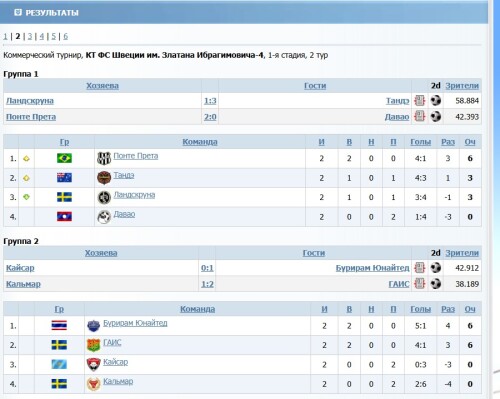Screen dimensions: 500x399
Task: Click the ГАИС club crest
Action: (x=93, y=345)
